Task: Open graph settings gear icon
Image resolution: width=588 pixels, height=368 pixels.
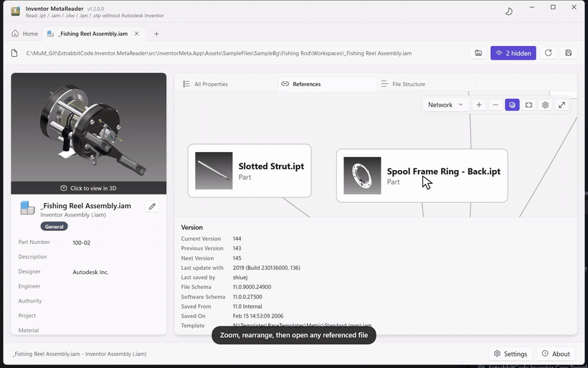Action: point(545,105)
